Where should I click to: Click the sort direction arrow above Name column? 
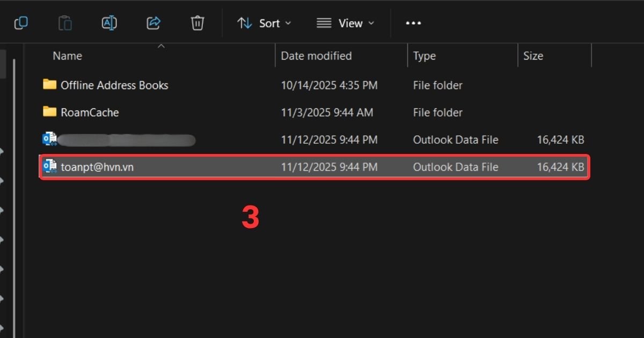[160, 47]
